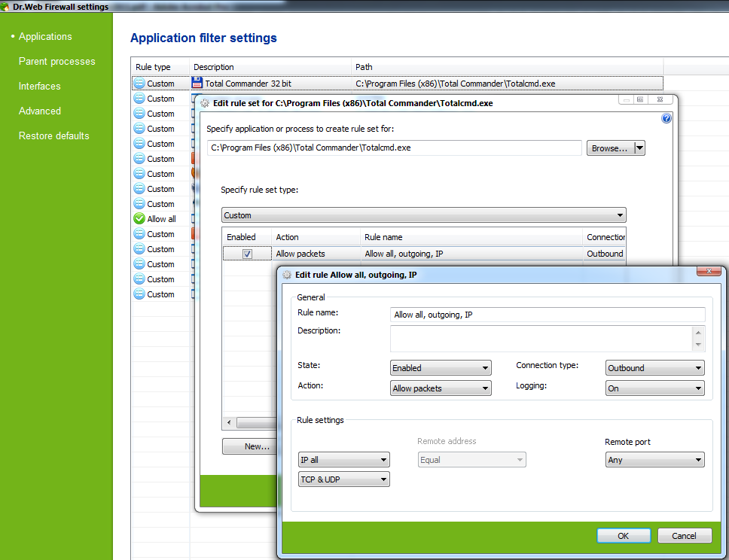Open the Action dropdown in the Edit rule dialog
Viewport: 729px width, 560px height.
pyautogui.click(x=441, y=388)
